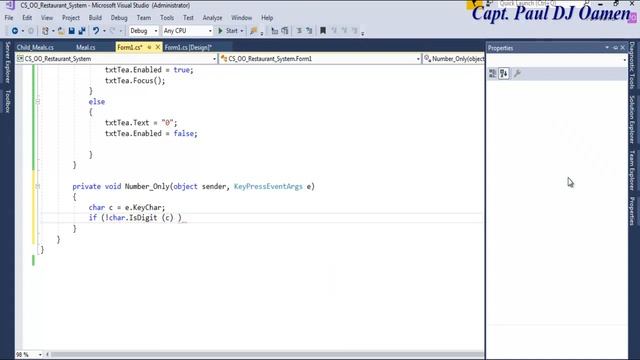Image resolution: width=640 pixels, height=360 pixels.
Task: Click the Find in Files toolbar icon
Action: (253, 31)
